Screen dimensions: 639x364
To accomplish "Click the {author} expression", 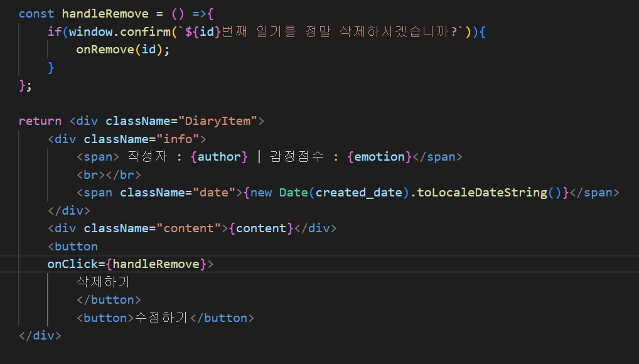I will pos(219,157).
